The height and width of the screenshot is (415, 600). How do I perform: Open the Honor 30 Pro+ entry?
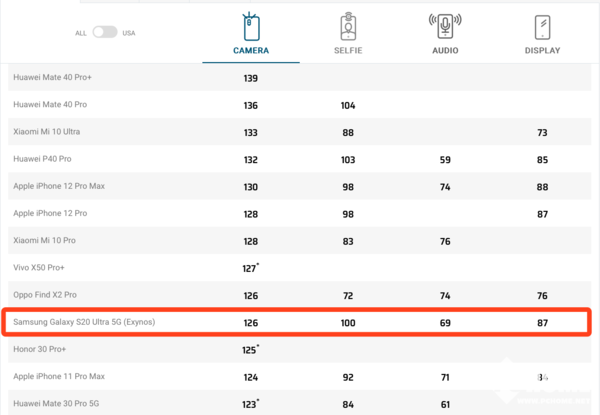click(38, 350)
